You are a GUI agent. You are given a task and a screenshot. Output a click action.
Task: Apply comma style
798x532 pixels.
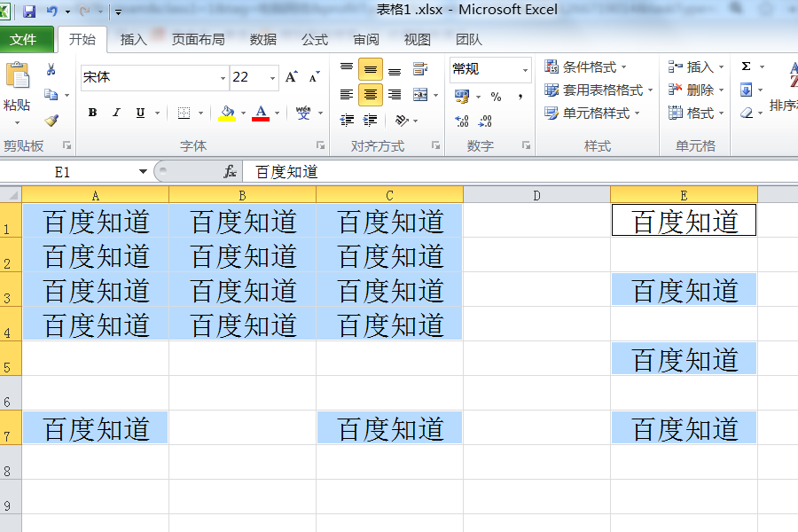pos(520,97)
